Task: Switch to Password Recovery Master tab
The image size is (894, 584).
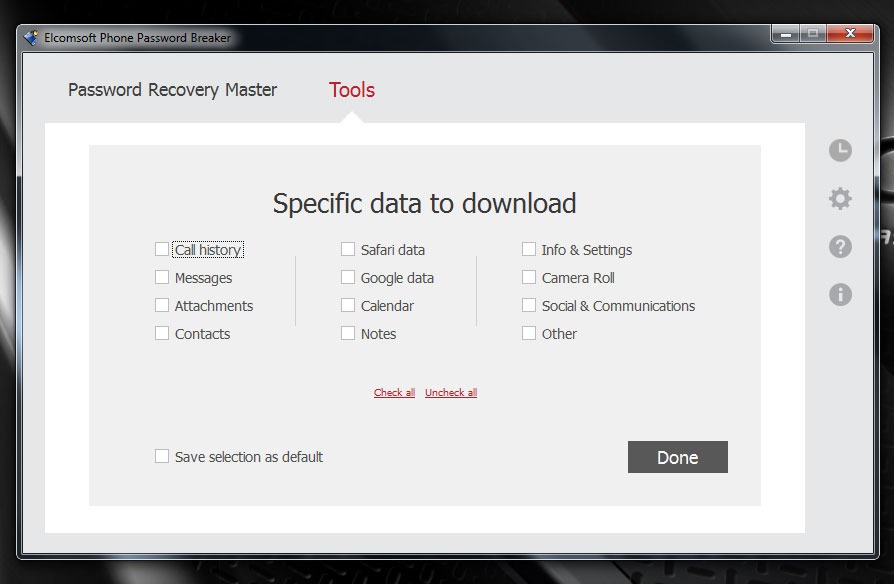Action: click(x=172, y=90)
